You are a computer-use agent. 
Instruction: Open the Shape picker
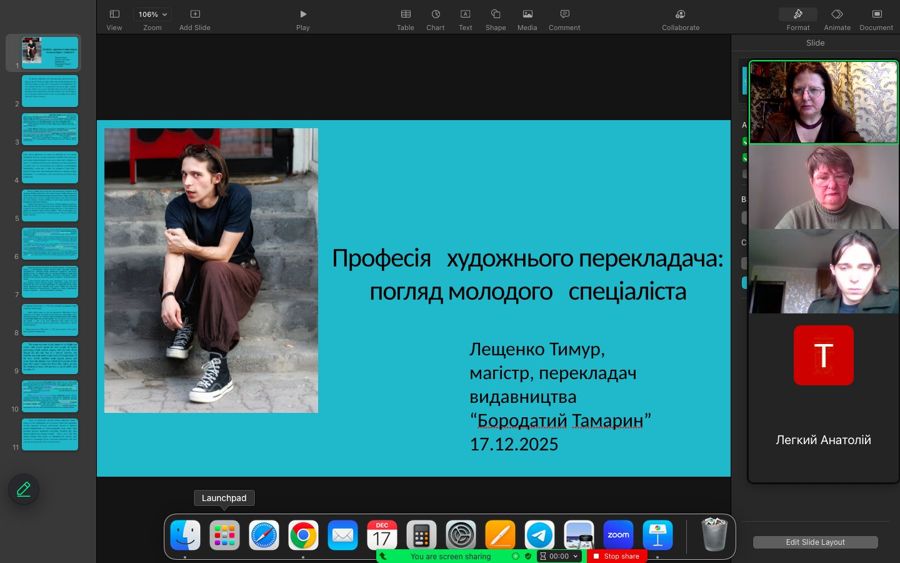point(496,14)
